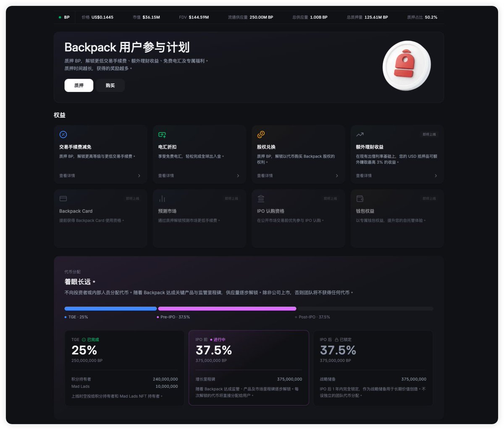
Task: Click the 质押 stake button
Action: point(79,85)
